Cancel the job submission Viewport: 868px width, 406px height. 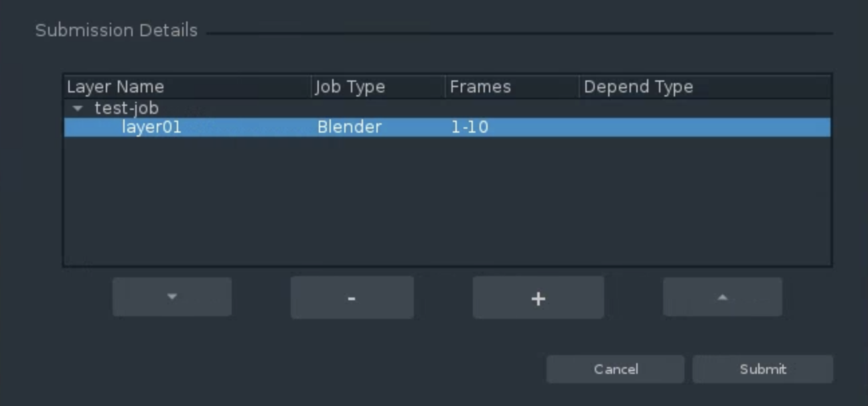coord(616,369)
